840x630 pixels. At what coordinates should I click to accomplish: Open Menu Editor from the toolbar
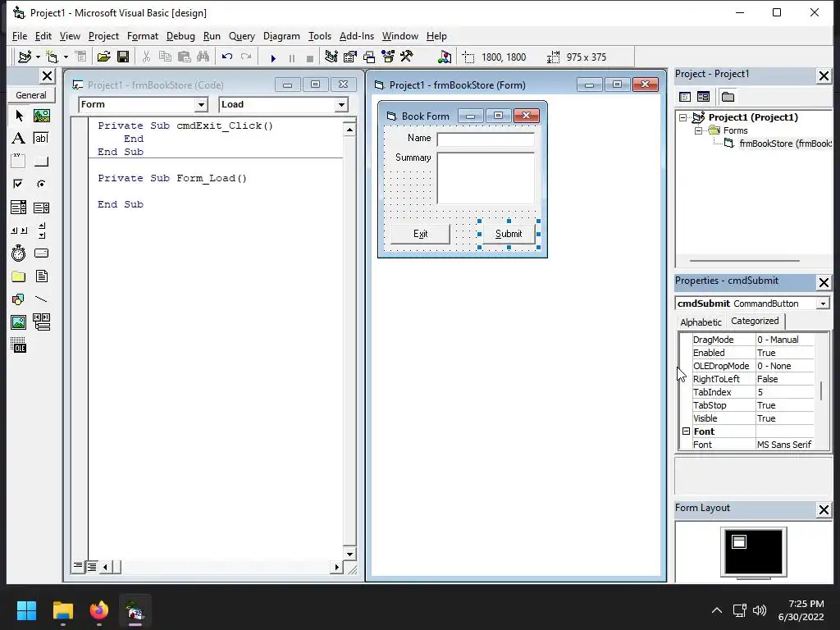click(x=80, y=57)
